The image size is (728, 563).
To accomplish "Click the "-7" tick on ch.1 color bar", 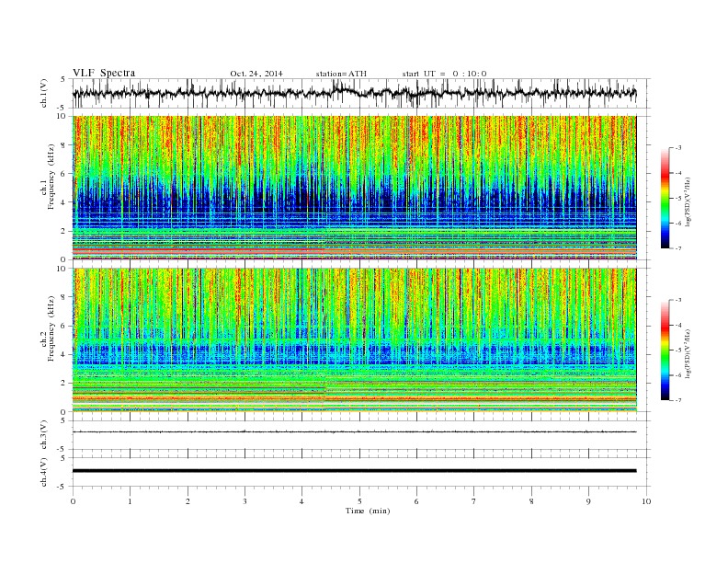I will [677, 248].
